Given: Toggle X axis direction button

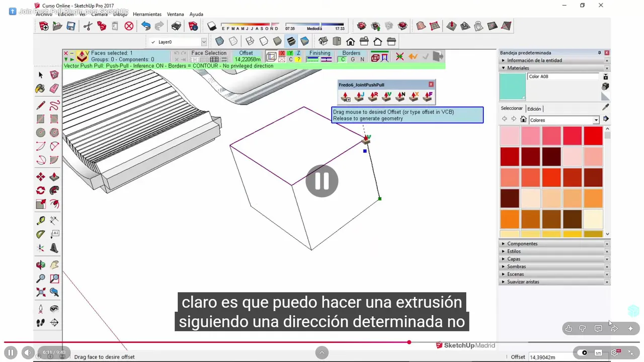Looking at the screenshot, I should [x=282, y=53].
